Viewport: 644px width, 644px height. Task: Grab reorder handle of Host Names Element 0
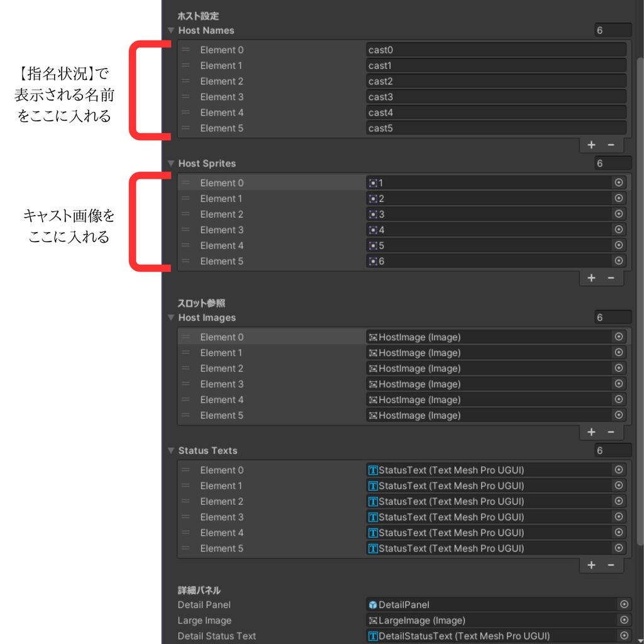(186, 50)
